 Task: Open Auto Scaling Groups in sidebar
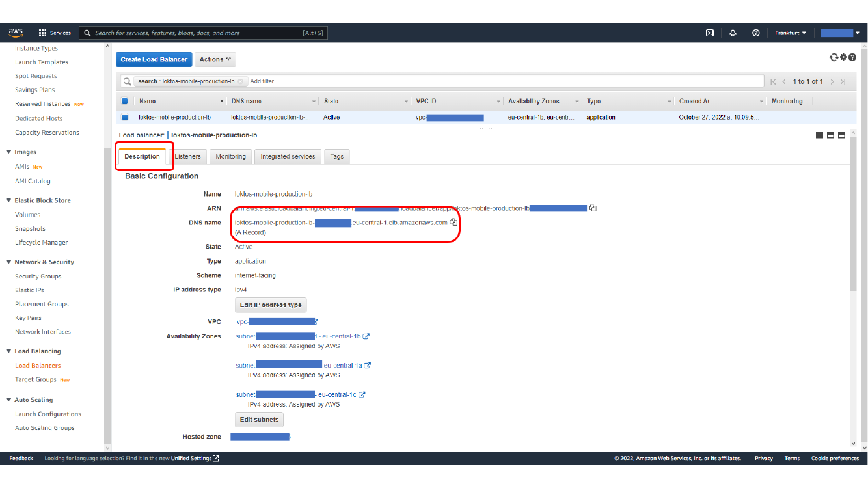click(x=45, y=428)
